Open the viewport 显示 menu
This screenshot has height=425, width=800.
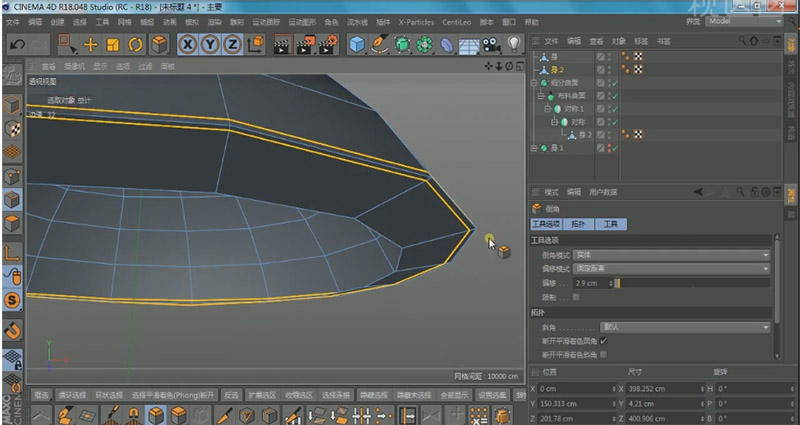point(101,66)
